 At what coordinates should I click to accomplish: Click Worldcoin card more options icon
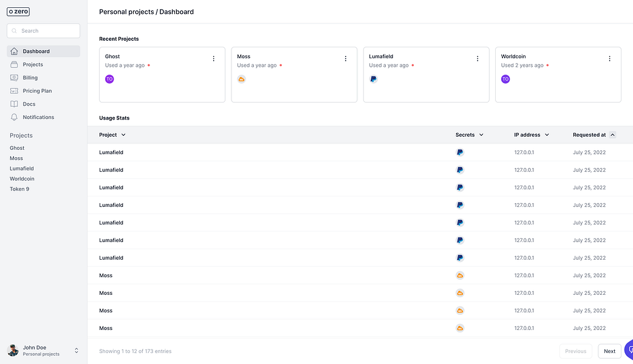(x=609, y=59)
